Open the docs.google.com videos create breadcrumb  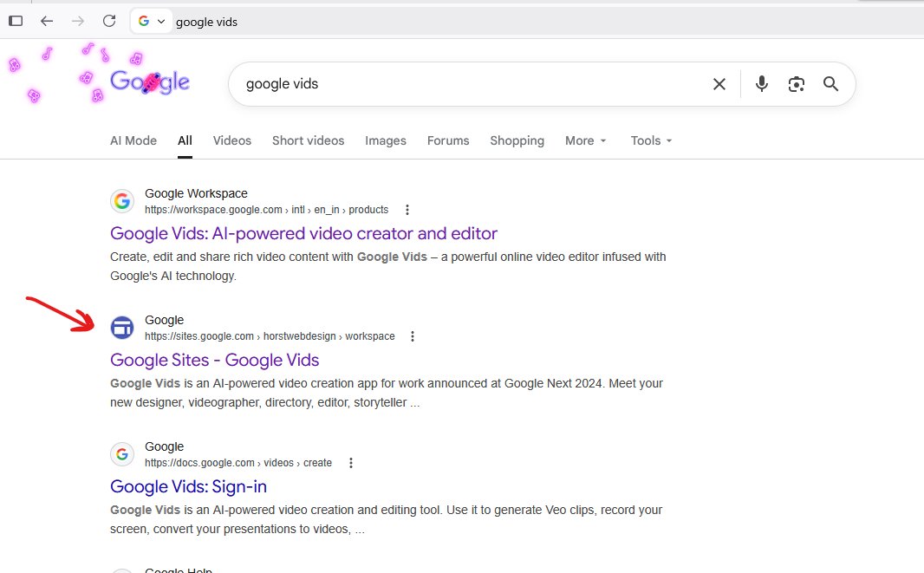[x=238, y=464]
